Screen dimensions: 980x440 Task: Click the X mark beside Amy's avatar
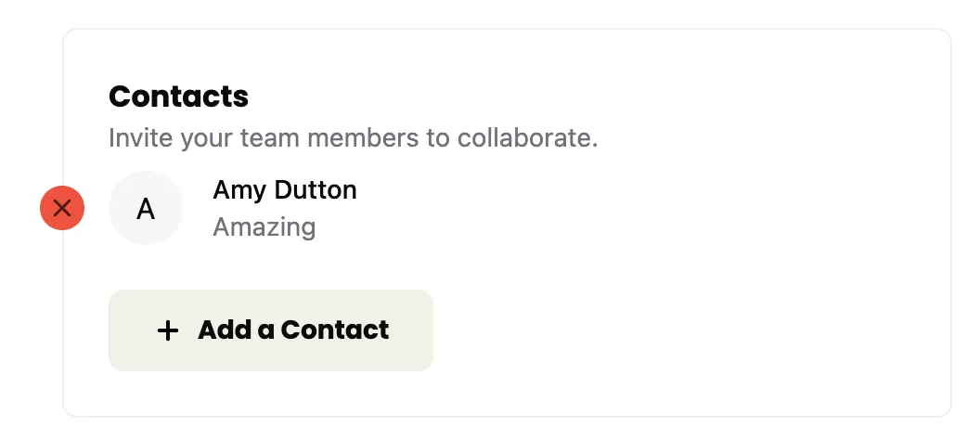[x=62, y=209]
